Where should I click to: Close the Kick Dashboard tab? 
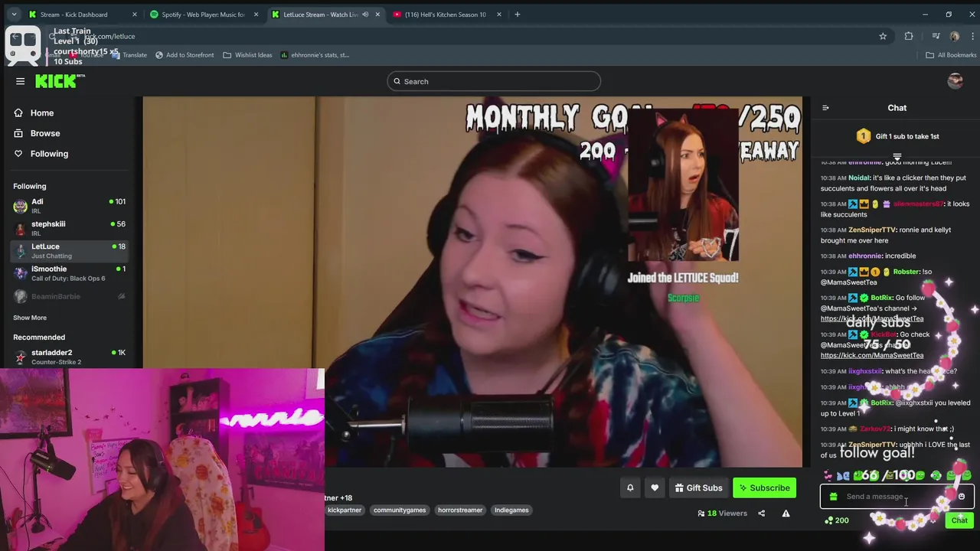135,15
